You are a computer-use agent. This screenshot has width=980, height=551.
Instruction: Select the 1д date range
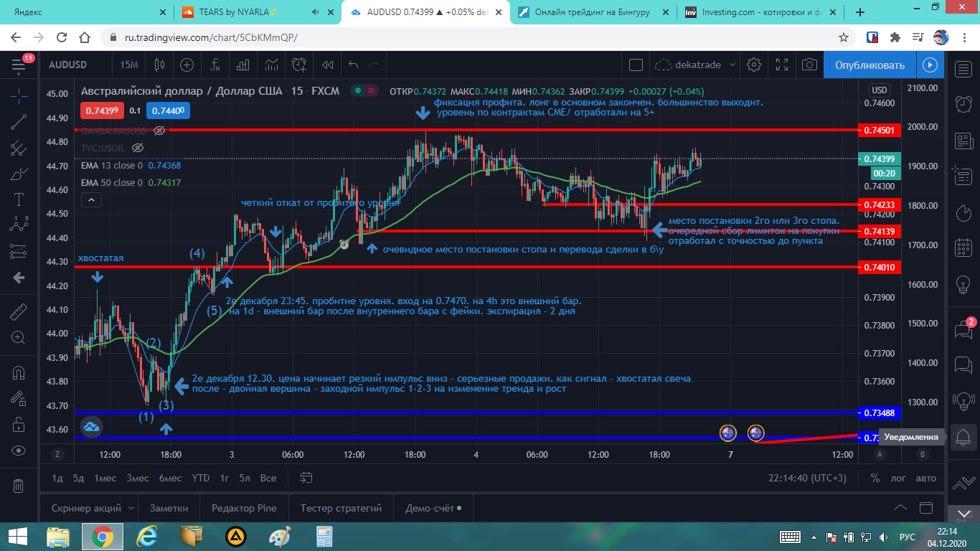[57, 478]
